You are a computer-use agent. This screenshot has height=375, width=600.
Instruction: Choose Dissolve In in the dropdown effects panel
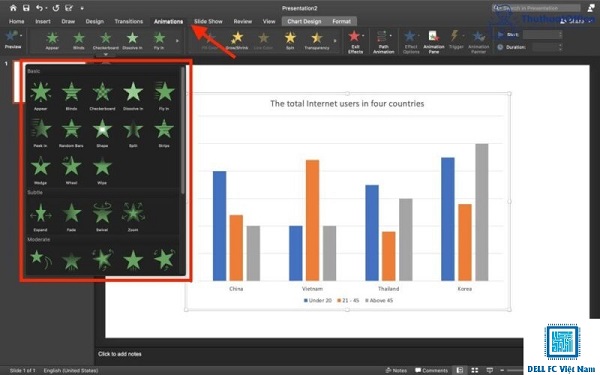click(133, 95)
